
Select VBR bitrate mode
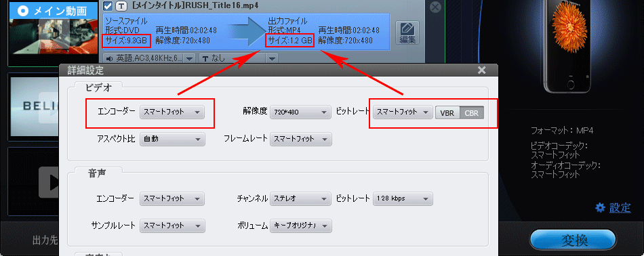(447, 113)
